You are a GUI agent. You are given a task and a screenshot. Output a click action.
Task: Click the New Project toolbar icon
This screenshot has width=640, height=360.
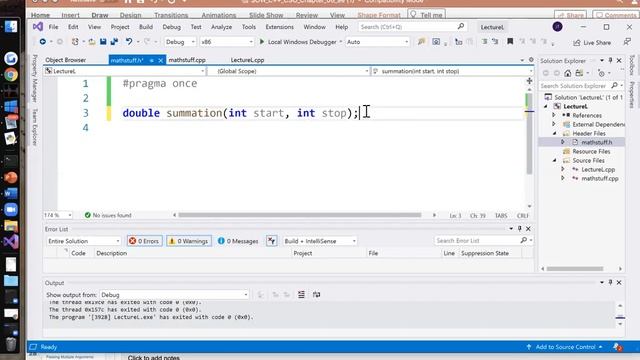[75, 42]
